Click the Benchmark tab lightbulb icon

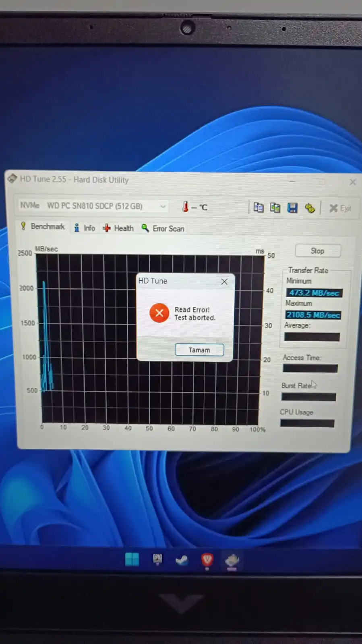click(x=23, y=226)
